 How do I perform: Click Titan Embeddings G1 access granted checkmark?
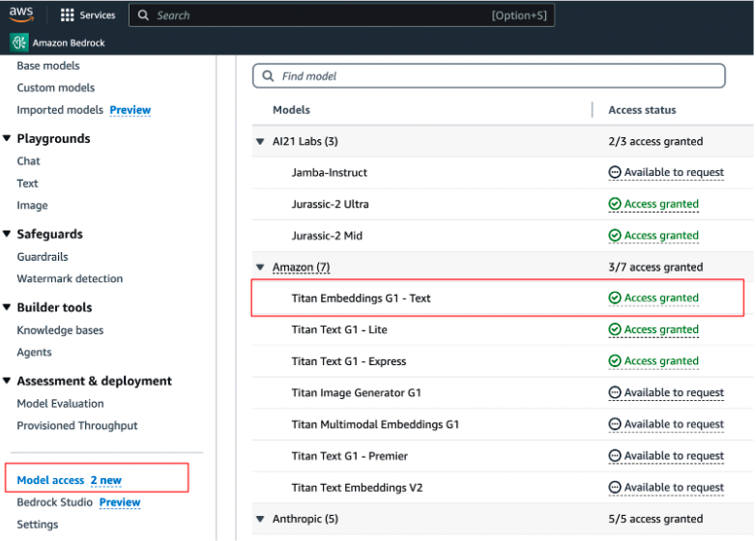[x=614, y=299]
